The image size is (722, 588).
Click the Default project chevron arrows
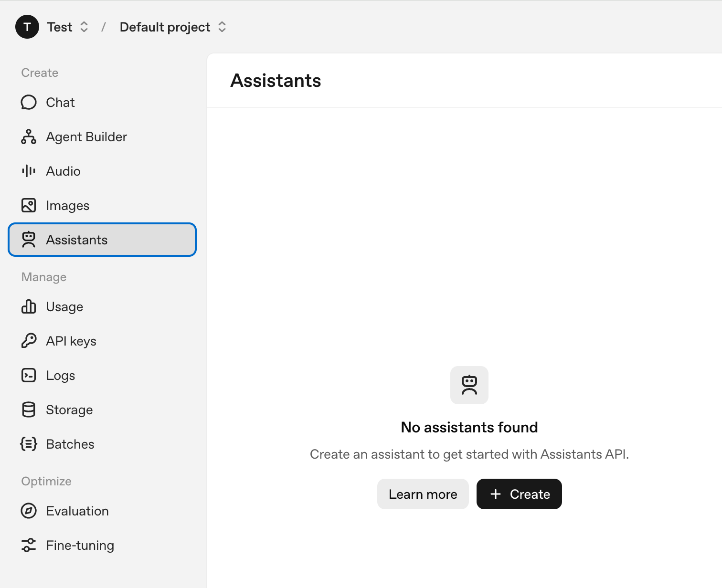[222, 27]
